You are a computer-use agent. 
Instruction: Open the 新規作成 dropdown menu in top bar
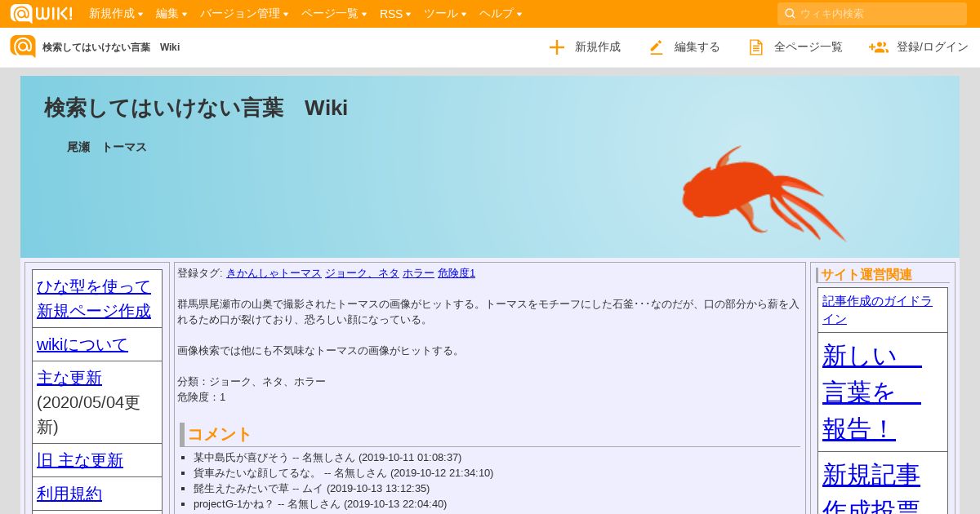coord(116,14)
